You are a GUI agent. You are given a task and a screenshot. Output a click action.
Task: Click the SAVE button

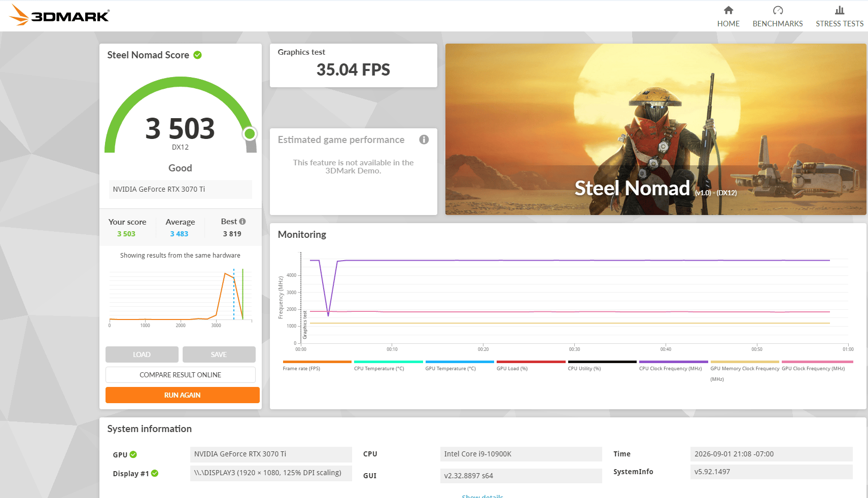point(219,354)
